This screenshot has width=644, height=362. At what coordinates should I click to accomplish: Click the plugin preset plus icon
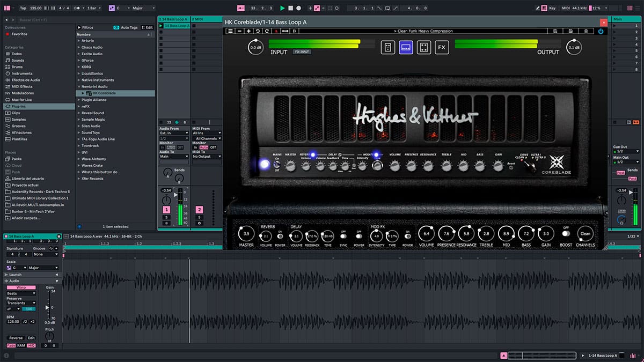[x=248, y=31]
